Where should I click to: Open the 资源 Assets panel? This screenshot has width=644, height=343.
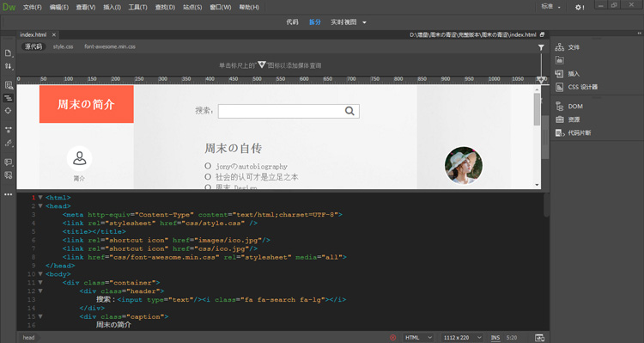[568, 119]
